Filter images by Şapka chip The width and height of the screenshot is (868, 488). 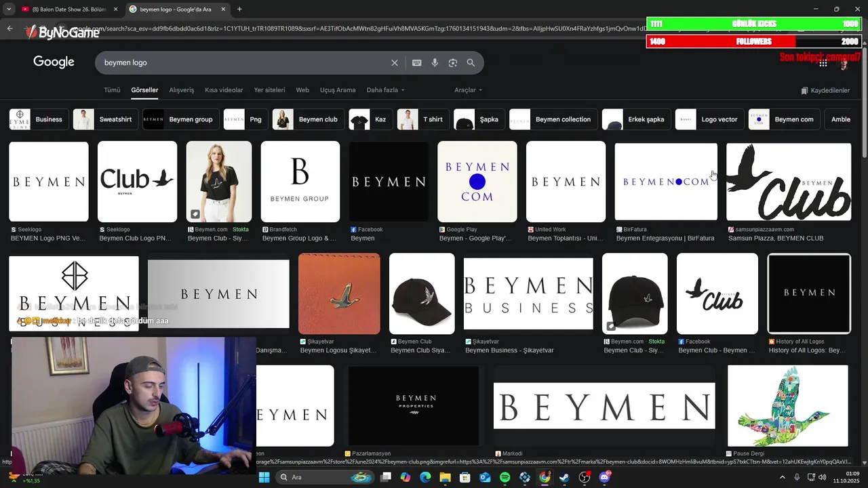(x=479, y=119)
